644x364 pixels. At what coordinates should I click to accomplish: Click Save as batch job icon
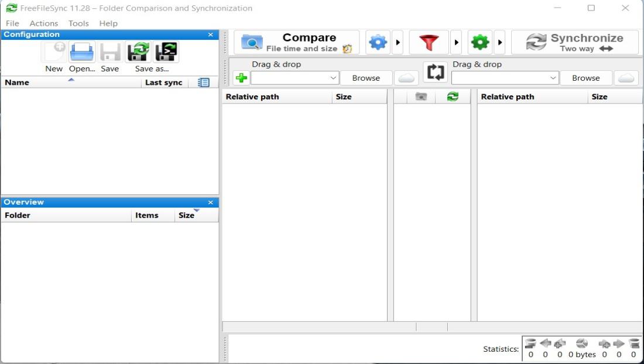tap(166, 51)
